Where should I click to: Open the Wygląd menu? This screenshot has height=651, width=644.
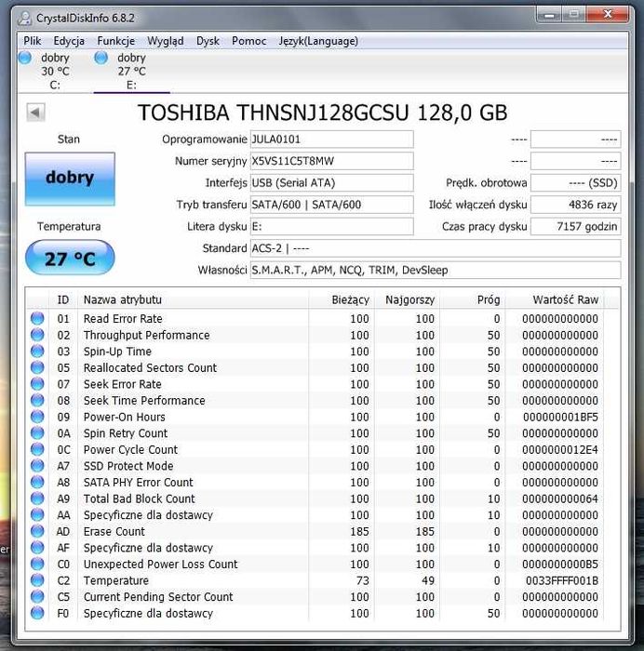166,41
